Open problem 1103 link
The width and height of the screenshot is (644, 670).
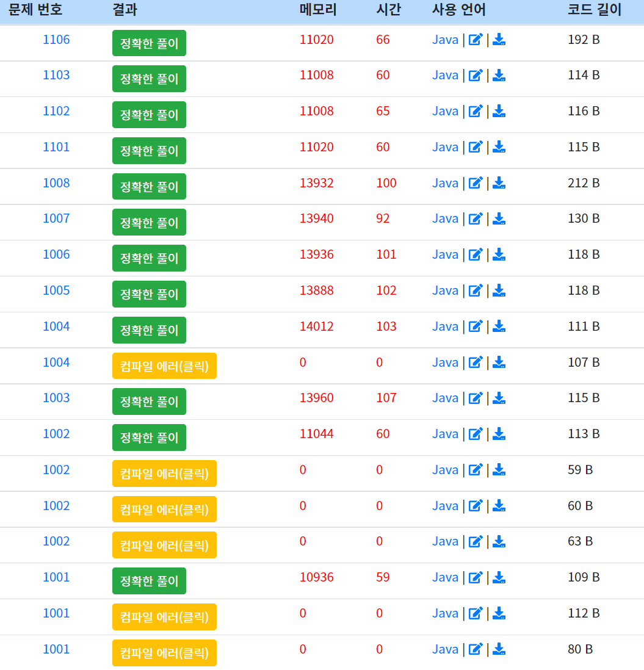pos(56,75)
